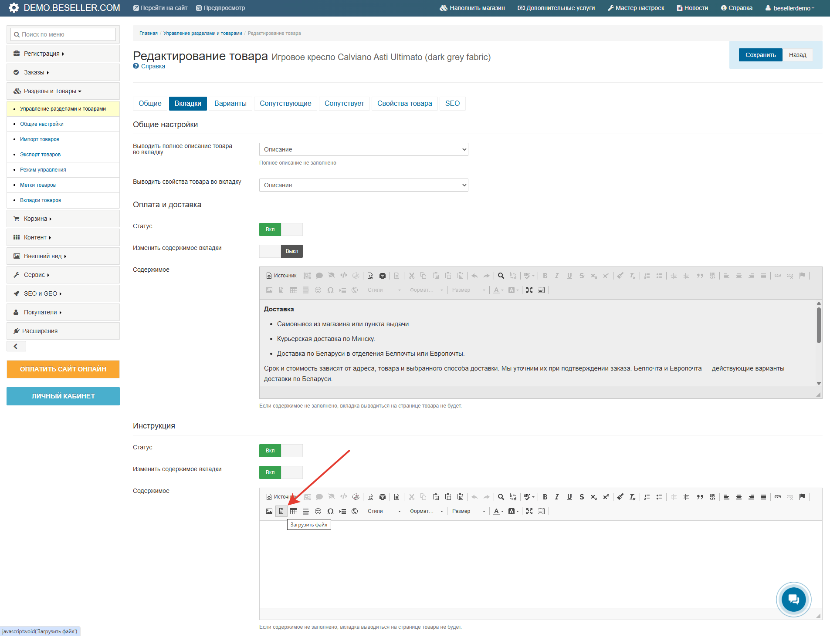Print from the Инструкция editor toolbar
The image size is (830, 644).
(383, 497)
